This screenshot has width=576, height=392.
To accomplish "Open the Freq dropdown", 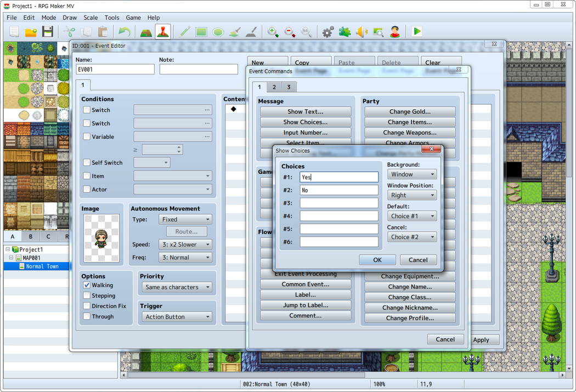I will (x=185, y=258).
